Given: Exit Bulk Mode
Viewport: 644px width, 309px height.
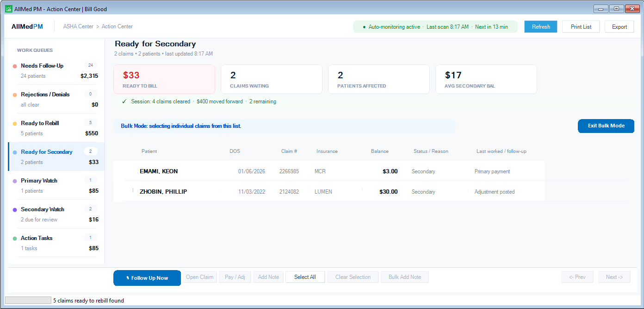Looking at the screenshot, I should click(x=606, y=126).
